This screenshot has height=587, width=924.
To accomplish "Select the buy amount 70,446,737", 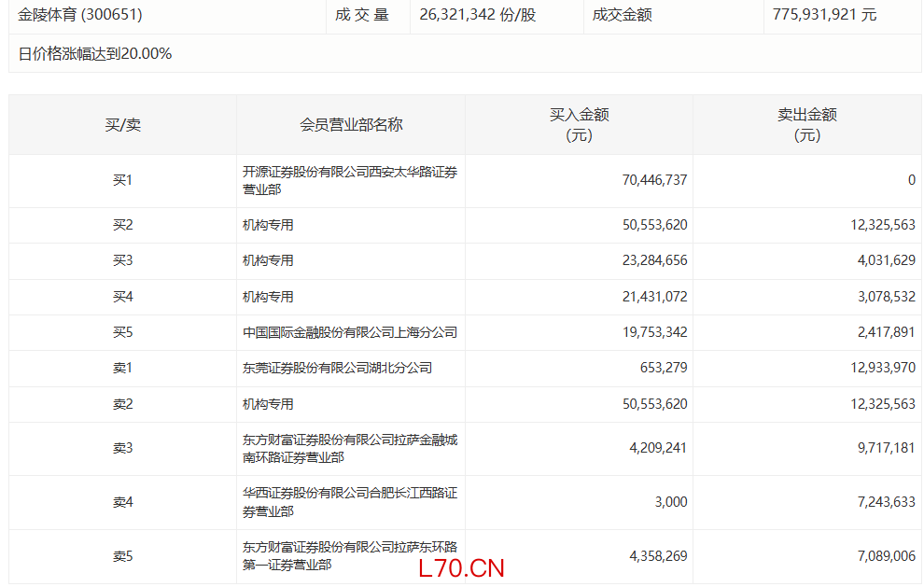I will (x=654, y=180).
